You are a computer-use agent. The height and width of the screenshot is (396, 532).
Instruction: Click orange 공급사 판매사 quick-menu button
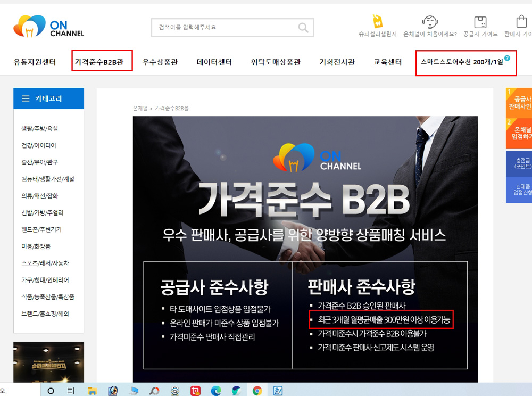tap(519, 103)
